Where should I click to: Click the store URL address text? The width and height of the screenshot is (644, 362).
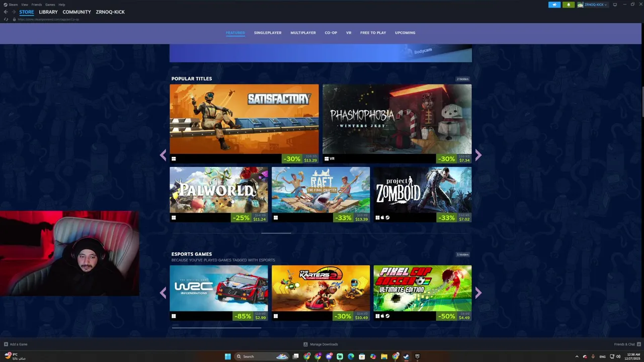48,19
